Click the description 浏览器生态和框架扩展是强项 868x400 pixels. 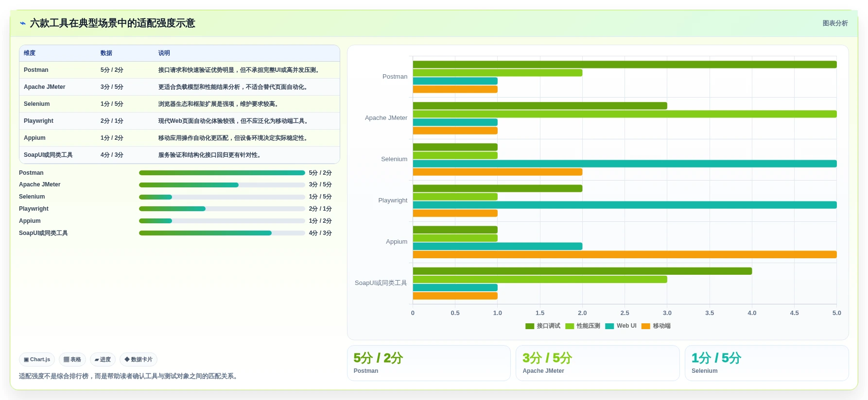pyautogui.click(x=219, y=104)
